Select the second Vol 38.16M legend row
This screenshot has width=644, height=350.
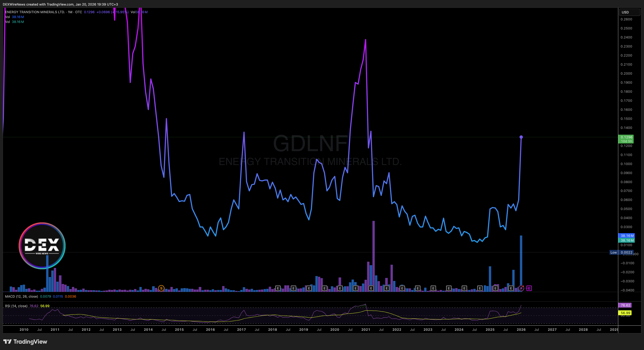click(x=15, y=22)
